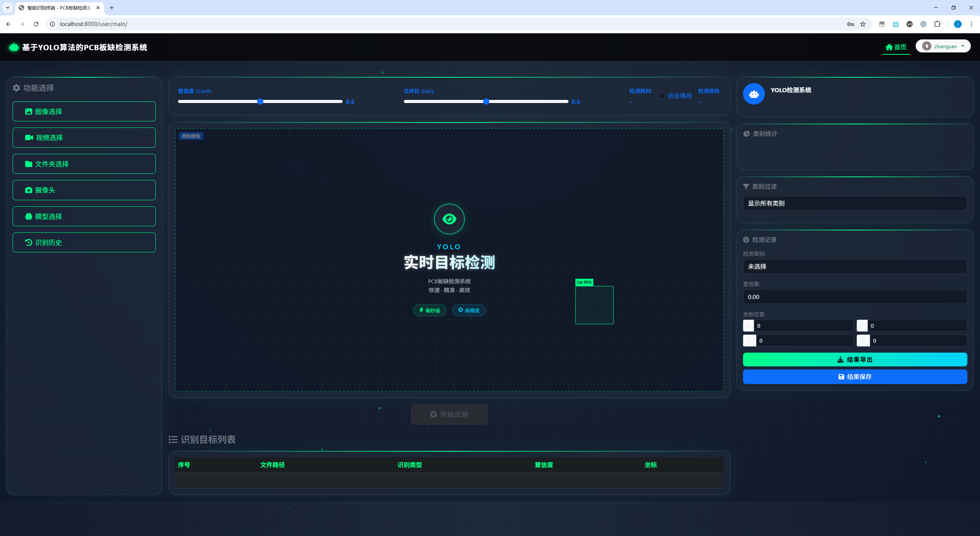Click the bottom-left coordinate input field

coord(805,341)
